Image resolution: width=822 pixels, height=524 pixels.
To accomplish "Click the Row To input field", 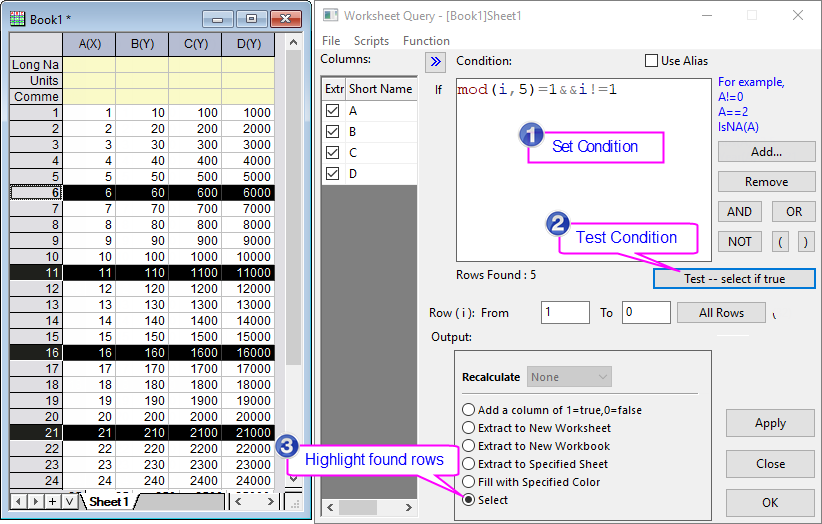I will click(646, 313).
